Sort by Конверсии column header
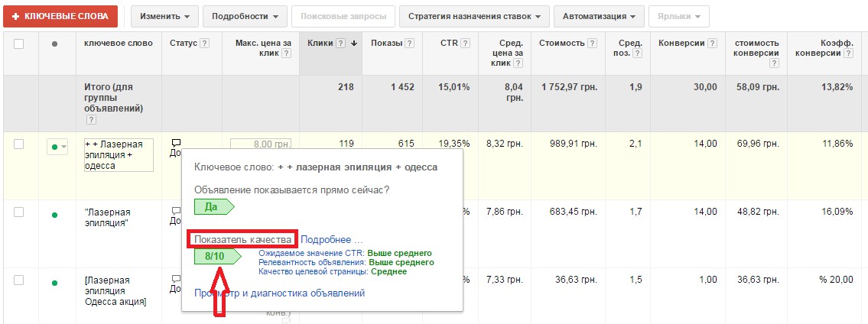 click(x=682, y=44)
